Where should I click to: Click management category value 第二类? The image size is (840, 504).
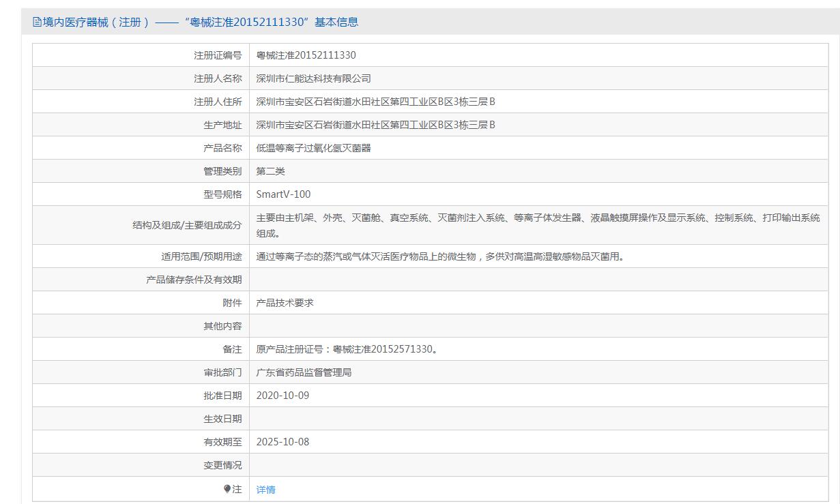pos(271,171)
